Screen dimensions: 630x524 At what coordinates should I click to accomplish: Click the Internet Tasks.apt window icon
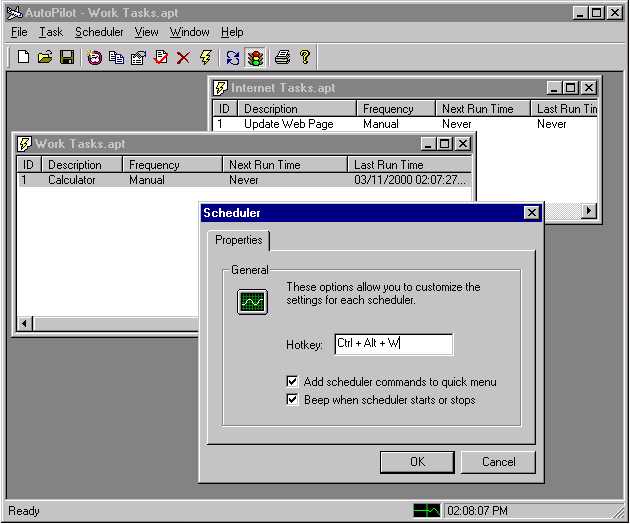(220, 88)
